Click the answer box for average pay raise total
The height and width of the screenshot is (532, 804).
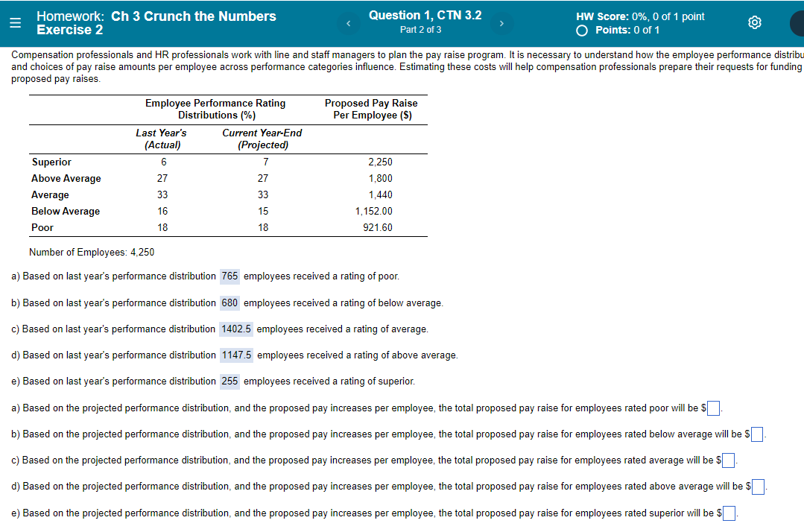727,460
